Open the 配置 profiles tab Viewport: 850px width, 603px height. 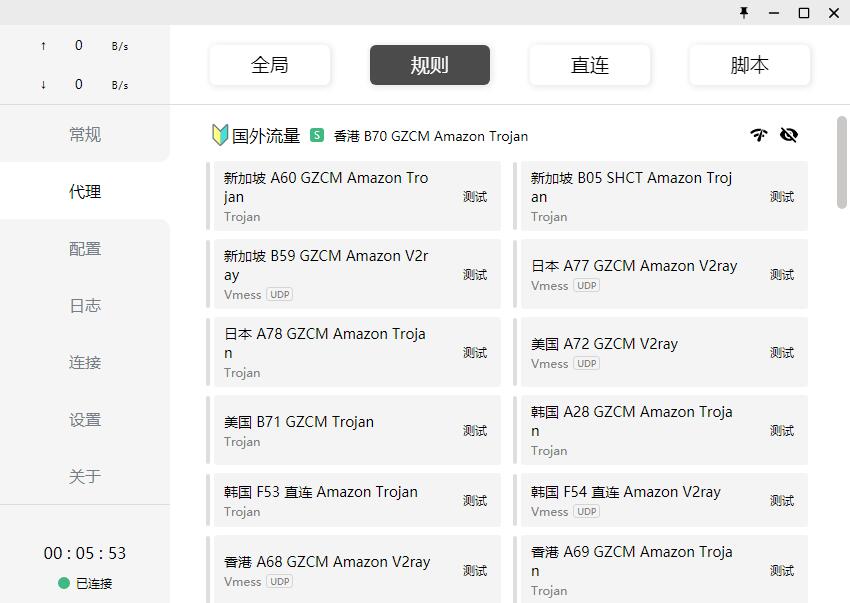coord(85,249)
